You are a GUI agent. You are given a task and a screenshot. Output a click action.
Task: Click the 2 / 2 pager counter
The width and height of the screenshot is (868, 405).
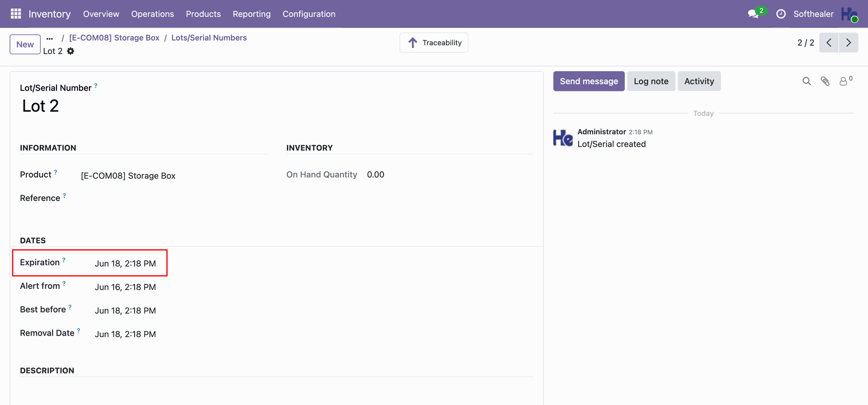pos(806,43)
